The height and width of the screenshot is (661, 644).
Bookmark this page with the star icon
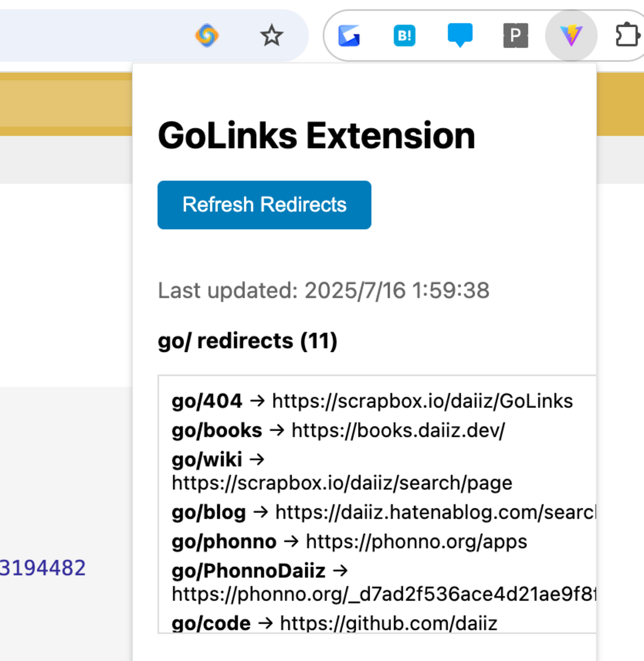click(271, 35)
